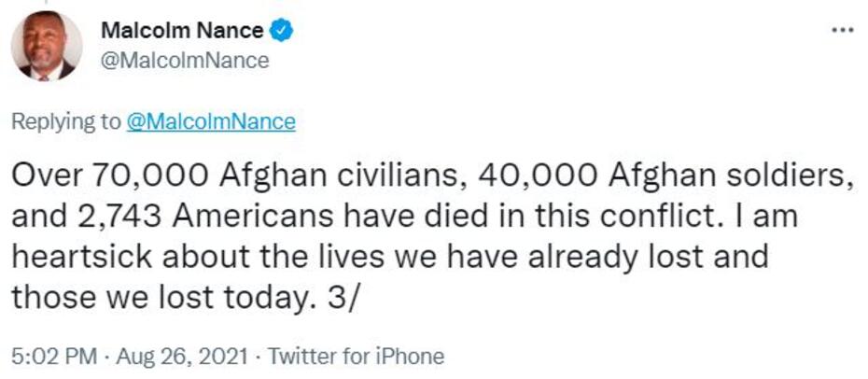868x379 pixels.
Task: Open the Twitter for iPhone source link
Action: (x=357, y=356)
